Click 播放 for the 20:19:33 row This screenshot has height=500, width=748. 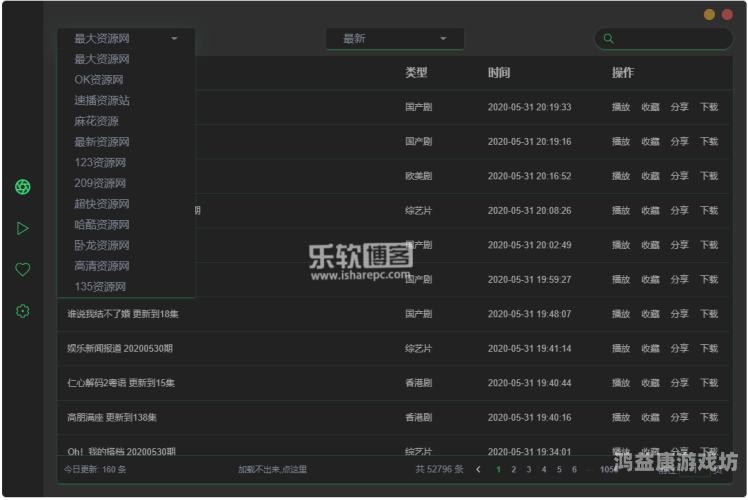click(621, 107)
